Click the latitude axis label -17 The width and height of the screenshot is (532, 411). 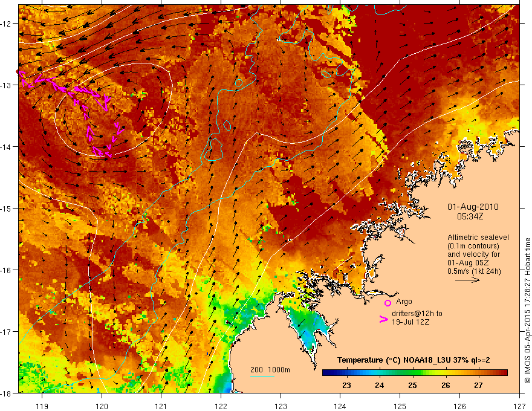(x=7, y=332)
